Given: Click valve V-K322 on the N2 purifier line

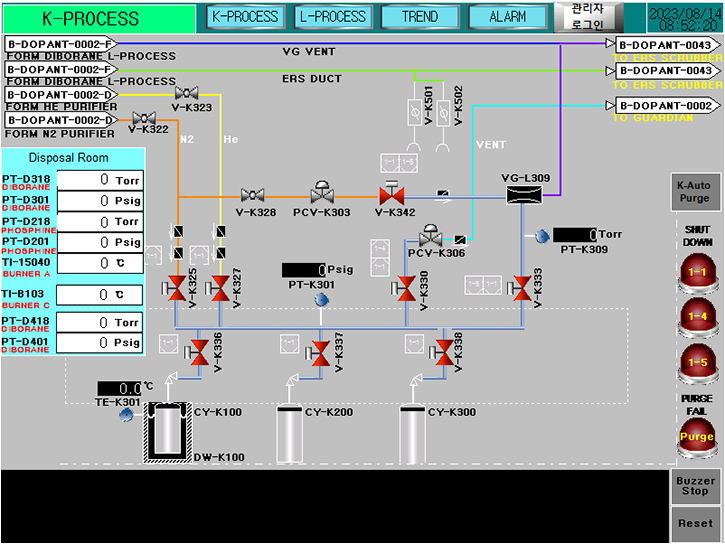Looking at the screenshot, I should click(x=144, y=119).
